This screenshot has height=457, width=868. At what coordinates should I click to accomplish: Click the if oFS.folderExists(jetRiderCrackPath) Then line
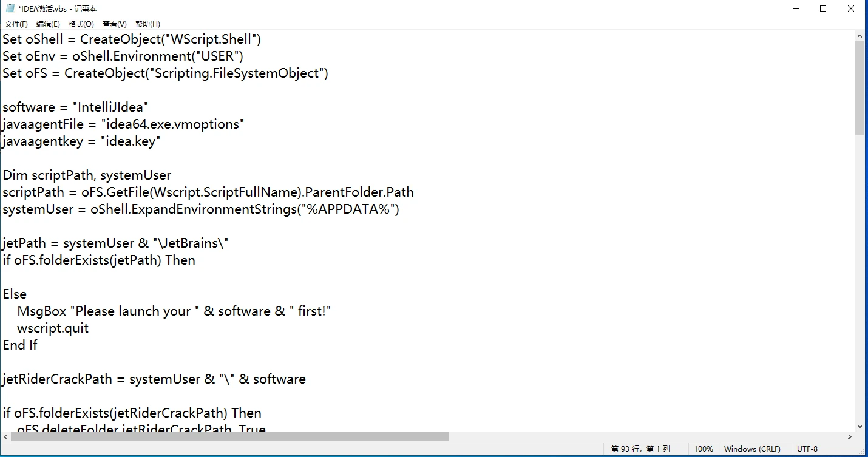click(132, 413)
